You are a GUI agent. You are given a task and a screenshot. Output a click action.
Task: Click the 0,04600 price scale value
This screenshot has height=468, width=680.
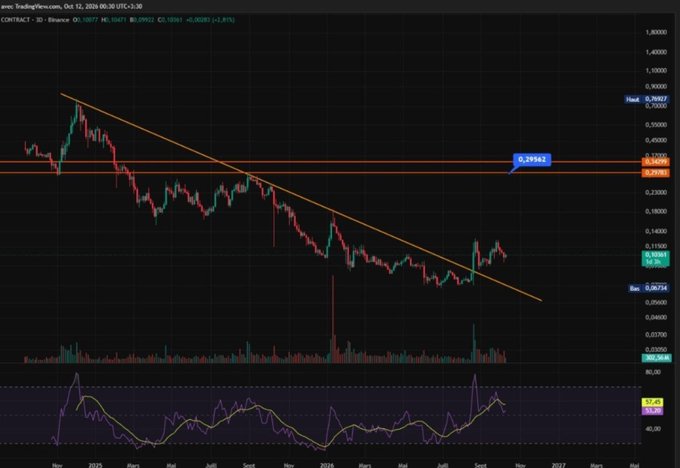[656, 317]
